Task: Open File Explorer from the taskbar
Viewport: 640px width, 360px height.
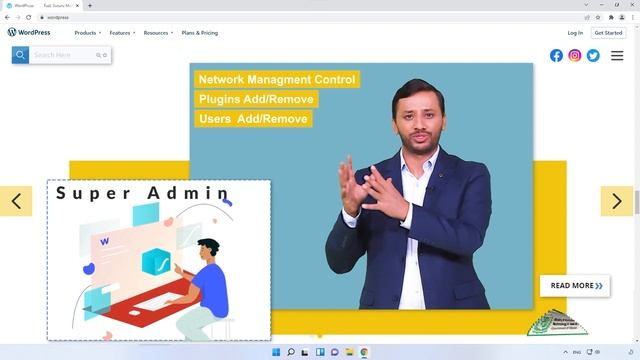Action: pyautogui.click(x=349, y=352)
